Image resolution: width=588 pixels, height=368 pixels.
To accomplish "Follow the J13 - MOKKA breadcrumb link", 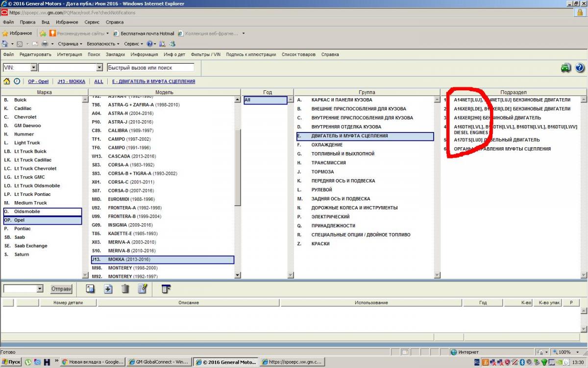I will click(71, 81).
